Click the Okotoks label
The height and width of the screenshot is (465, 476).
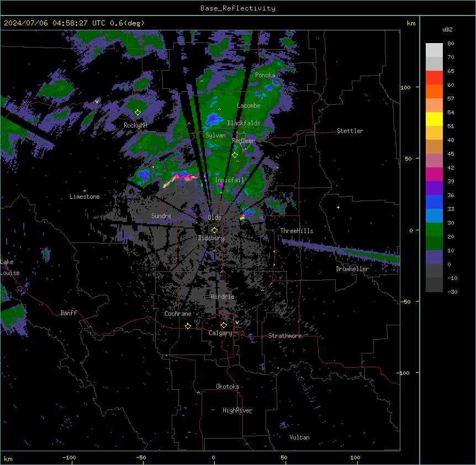coord(228,387)
